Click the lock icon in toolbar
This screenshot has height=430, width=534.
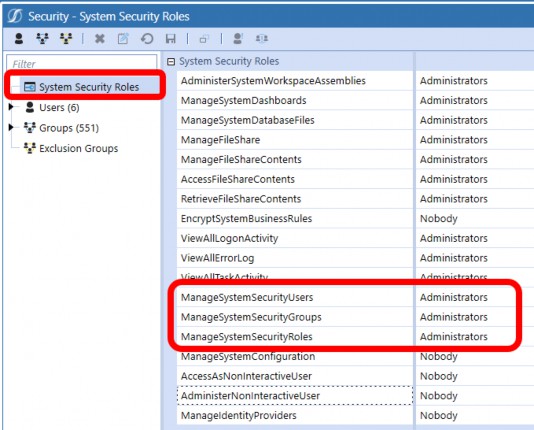(x=204, y=39)
